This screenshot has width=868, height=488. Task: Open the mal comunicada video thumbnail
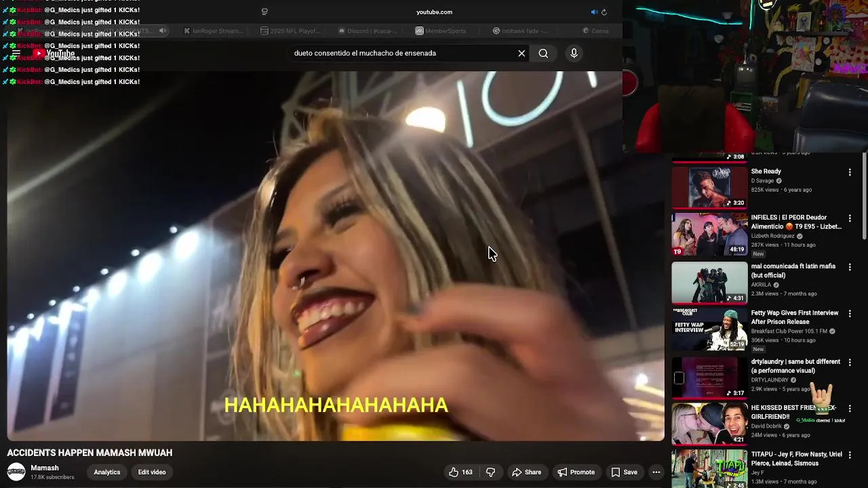point(709,283)
